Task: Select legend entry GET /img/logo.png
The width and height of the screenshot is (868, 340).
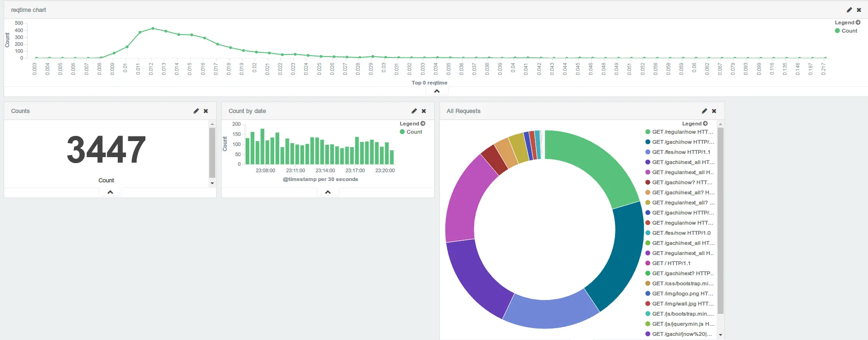Action: pos(680,294)
